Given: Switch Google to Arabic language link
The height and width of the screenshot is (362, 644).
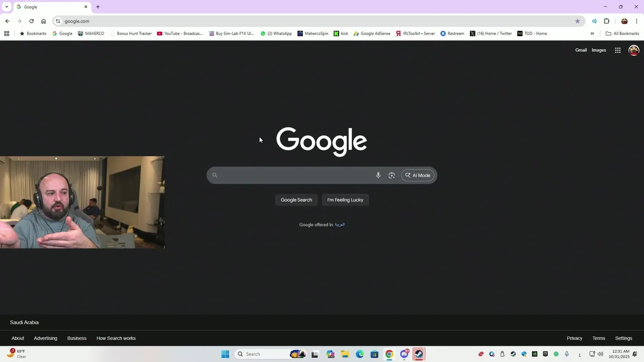Looking at the screenshot, I should [340, 225].
